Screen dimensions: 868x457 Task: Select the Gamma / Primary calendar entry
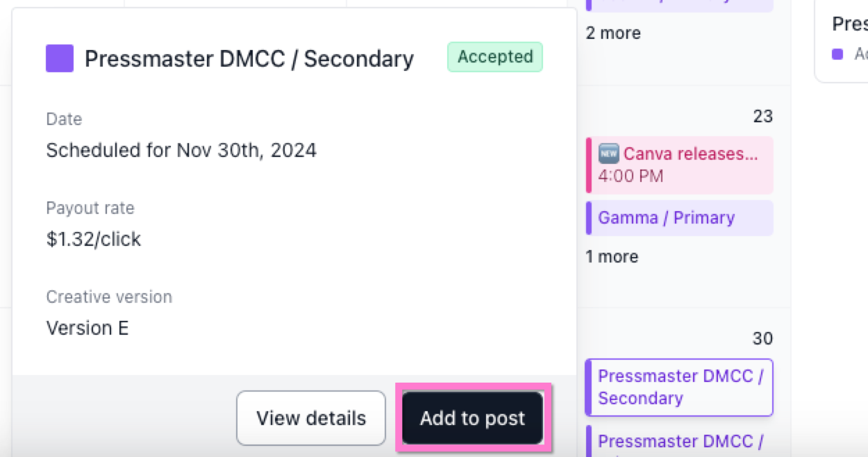666,218
